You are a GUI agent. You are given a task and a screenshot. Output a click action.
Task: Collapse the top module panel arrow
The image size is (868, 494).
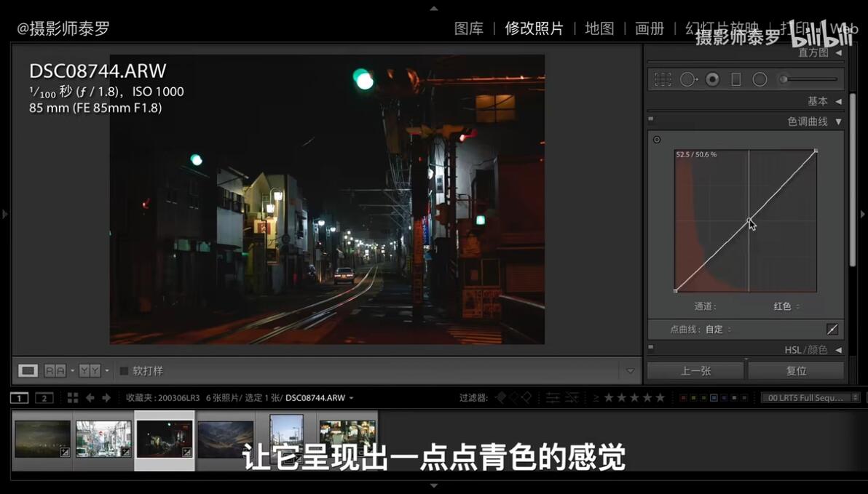434,8
